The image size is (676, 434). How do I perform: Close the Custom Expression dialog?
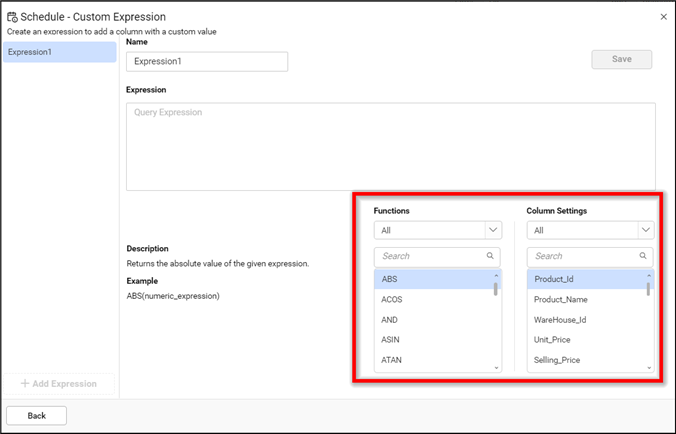663,17
